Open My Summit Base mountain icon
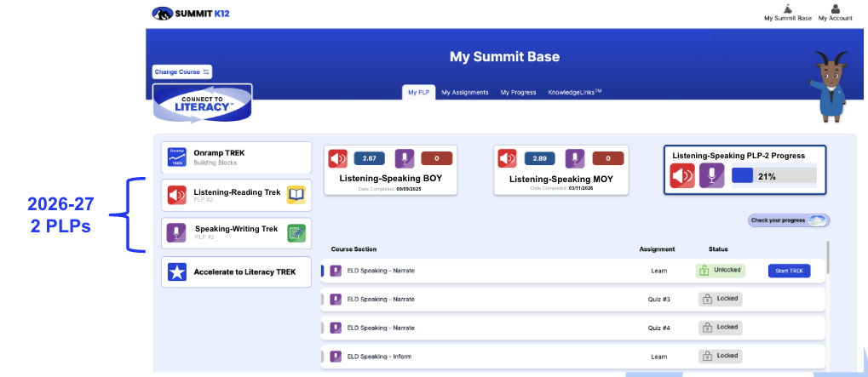Screen dimensions: 868x377 pos(788,9)
